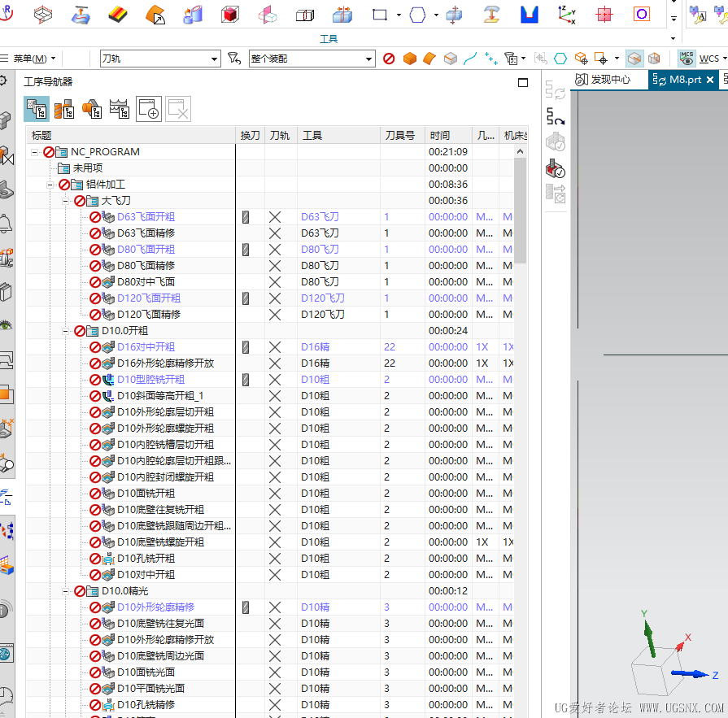Collapse the 铝件加工 group
728x718 pixels.
tap(50, 185)
